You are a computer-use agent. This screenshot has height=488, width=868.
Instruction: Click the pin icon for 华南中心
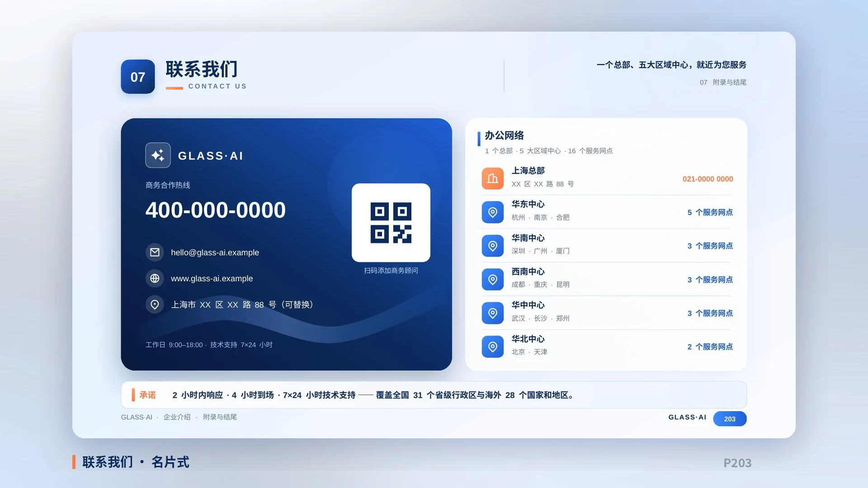click(x=493, y=246)
